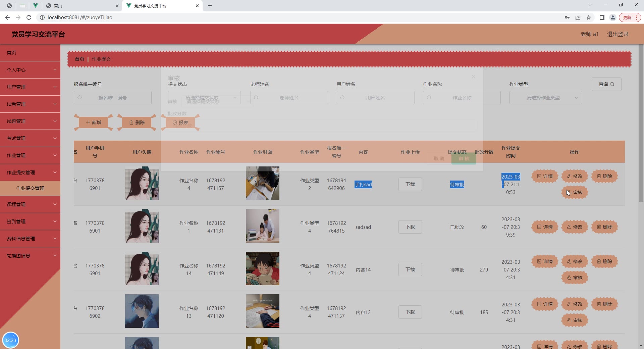Click 审核 for the 手打sad row
This screenshot has width=644, height=349.
tap(575, 192)
